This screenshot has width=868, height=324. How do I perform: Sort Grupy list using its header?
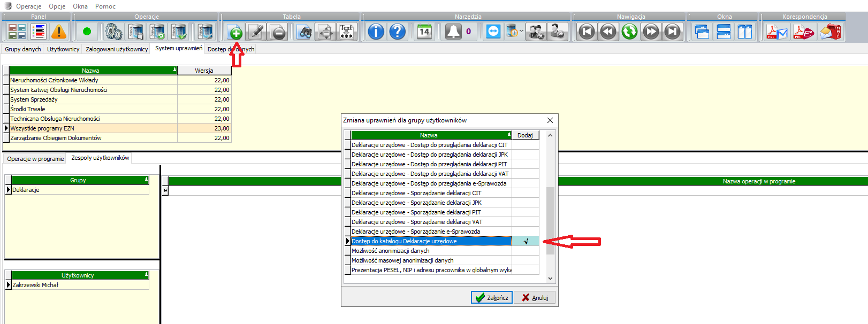78,180
